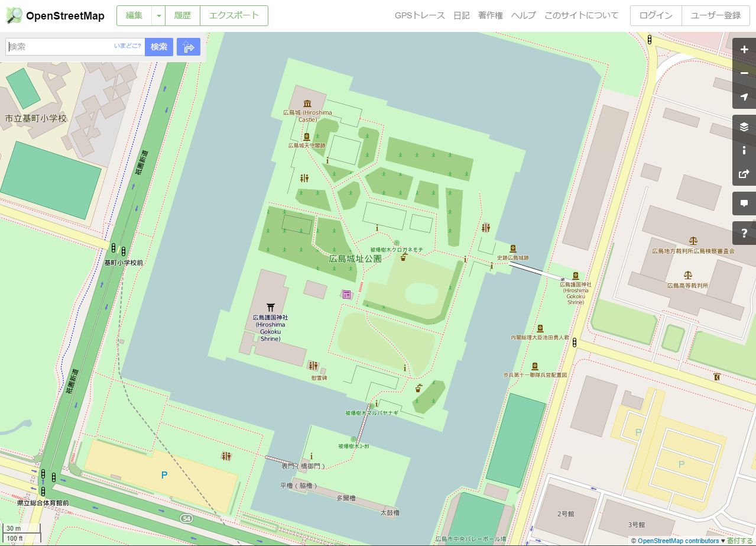This screenshot has width=756, height=546.
Task: Add a note with speech-bubble icon
Action: 744,203
